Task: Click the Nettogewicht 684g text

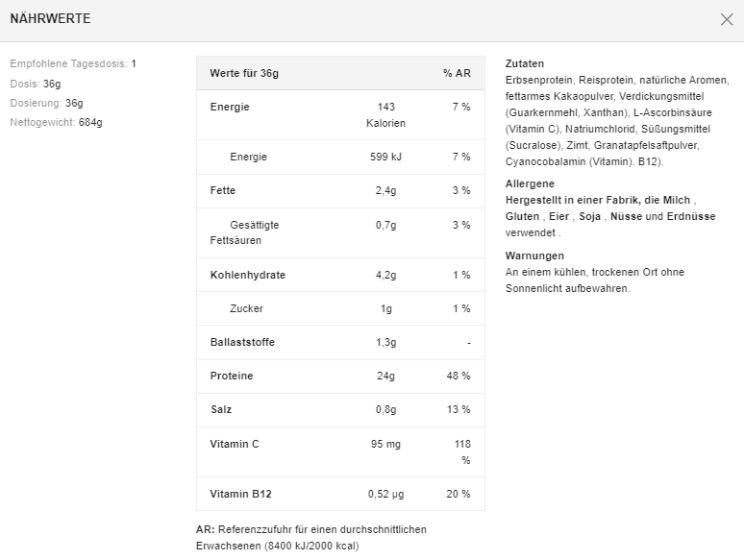Action: [x=56, y=122]
